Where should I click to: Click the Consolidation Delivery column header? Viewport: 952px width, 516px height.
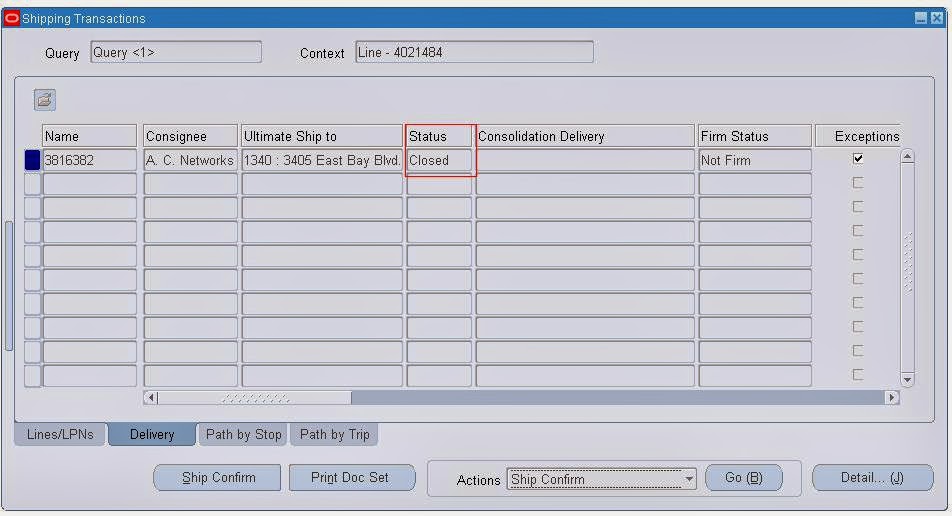coord(585,136)
